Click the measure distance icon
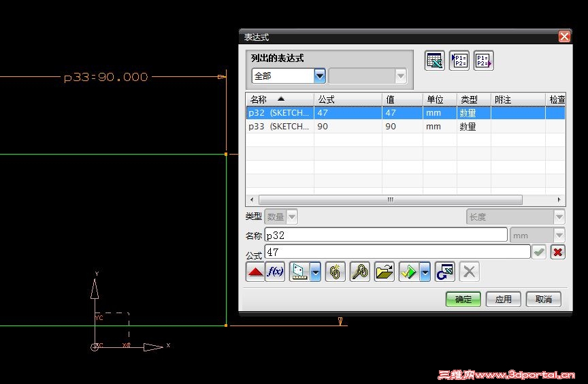This screenshot has width=588, height=384. pos(299,272)
